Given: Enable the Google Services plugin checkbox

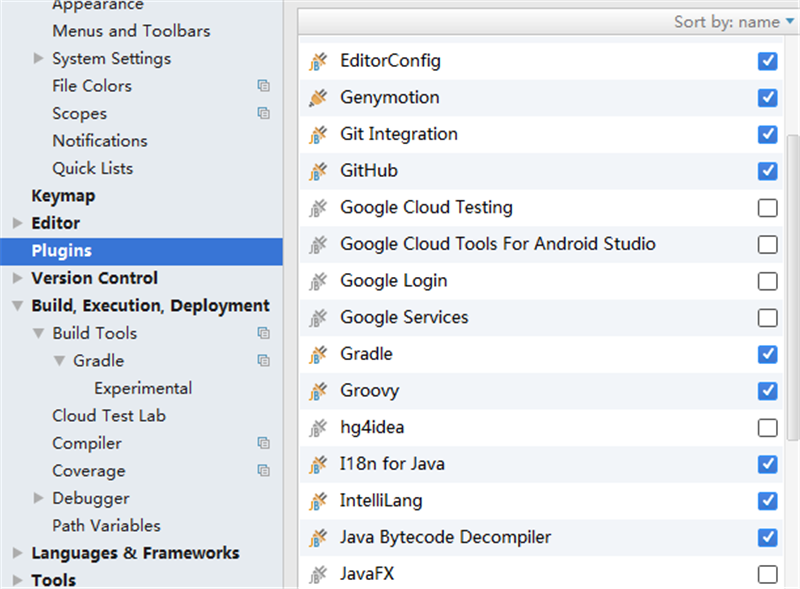Looking at the screenshot, I should (767, 317).
